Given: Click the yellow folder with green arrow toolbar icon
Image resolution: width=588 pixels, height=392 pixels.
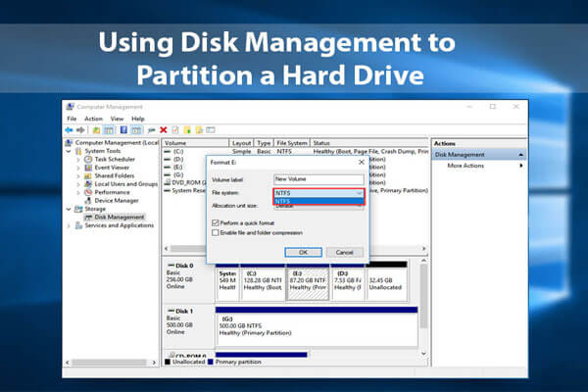Looking at the screenshot, I should point(187,130).
